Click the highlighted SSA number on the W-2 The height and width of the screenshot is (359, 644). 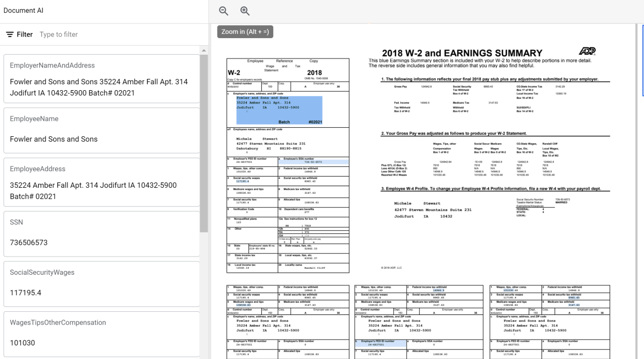pyautogui.click(x=314, y=162)
